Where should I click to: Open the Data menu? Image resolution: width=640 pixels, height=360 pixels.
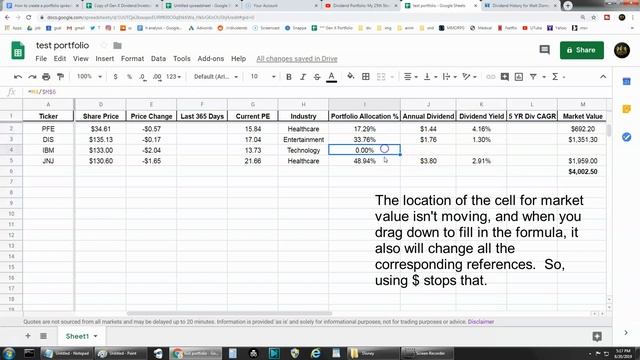[158, 59]
